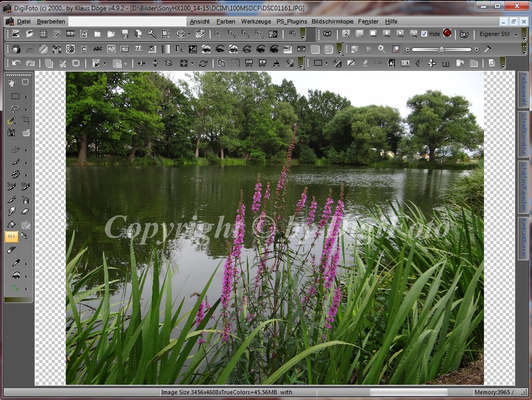Screen dimensions: 532x400
Task: Activate the rectangular selection tool
Action: click(14, 96)
